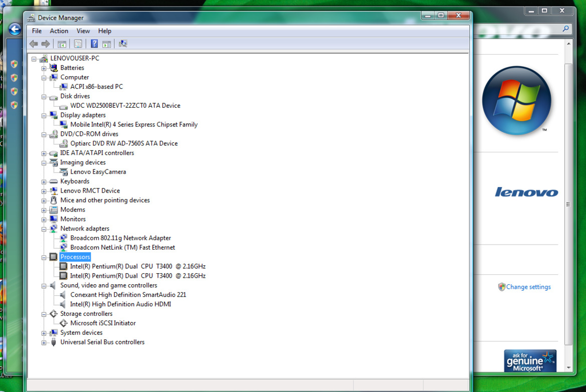The height and width of the screenshot is (392, 586).
Task: Minimize the Device Manager window
Action: [428, 16]
